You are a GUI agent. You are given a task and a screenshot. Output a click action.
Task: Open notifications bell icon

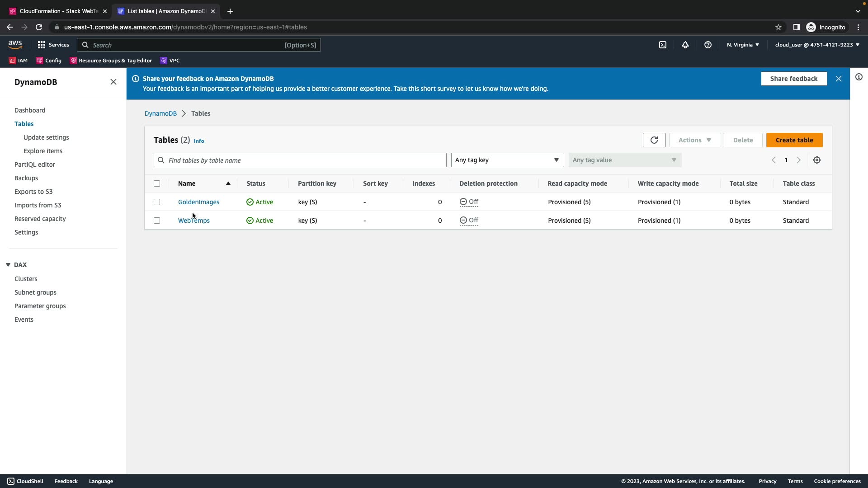pyautogui.click(x=685, y=45)
